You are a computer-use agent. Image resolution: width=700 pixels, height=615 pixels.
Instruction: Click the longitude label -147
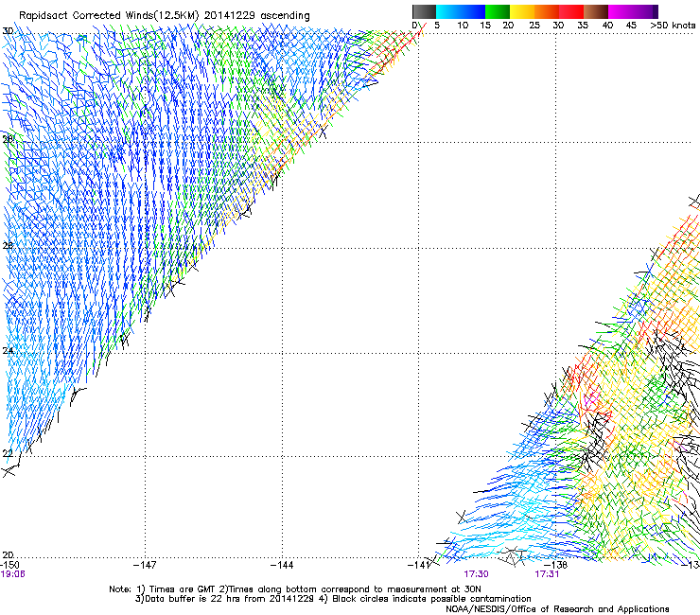point(145,565)
